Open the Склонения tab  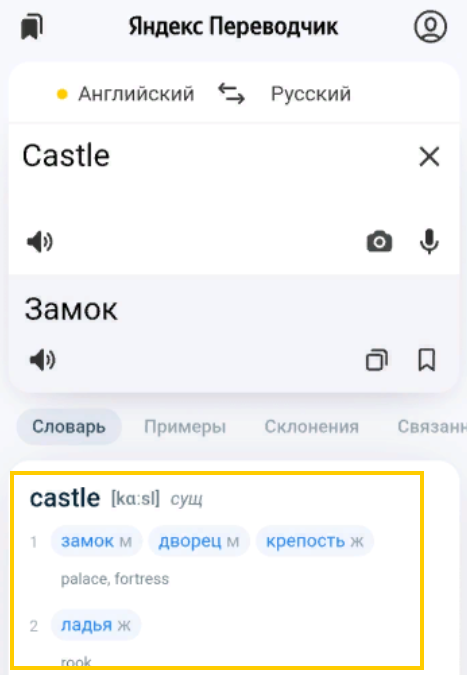tap(312, 427)
